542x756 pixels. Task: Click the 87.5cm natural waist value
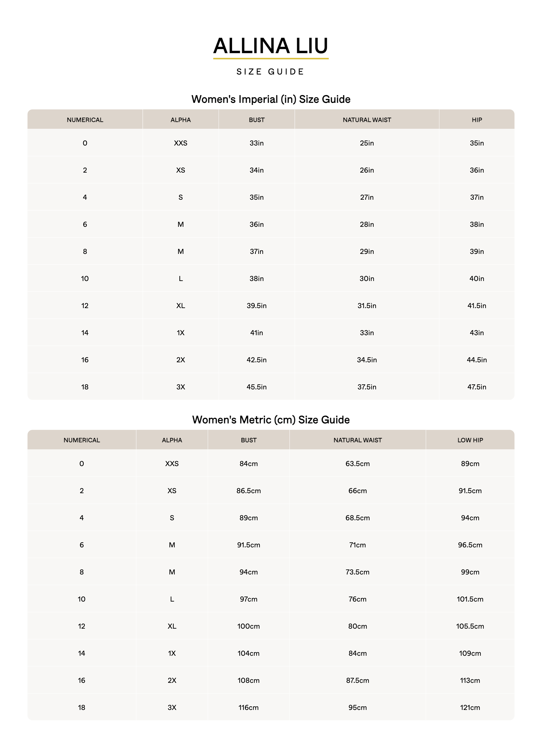click(357, 680)
